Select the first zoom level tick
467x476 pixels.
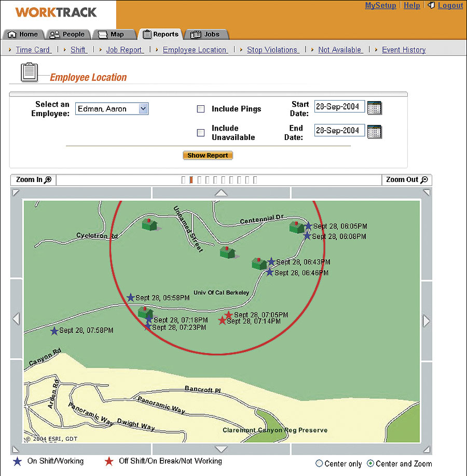click(x=183, y=180)
